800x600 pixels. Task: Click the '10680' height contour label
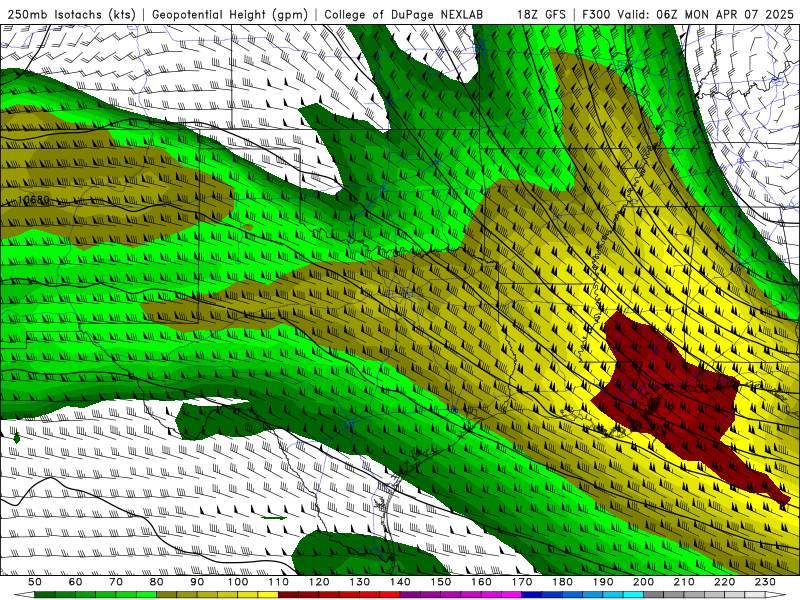(x=34, y=199)
